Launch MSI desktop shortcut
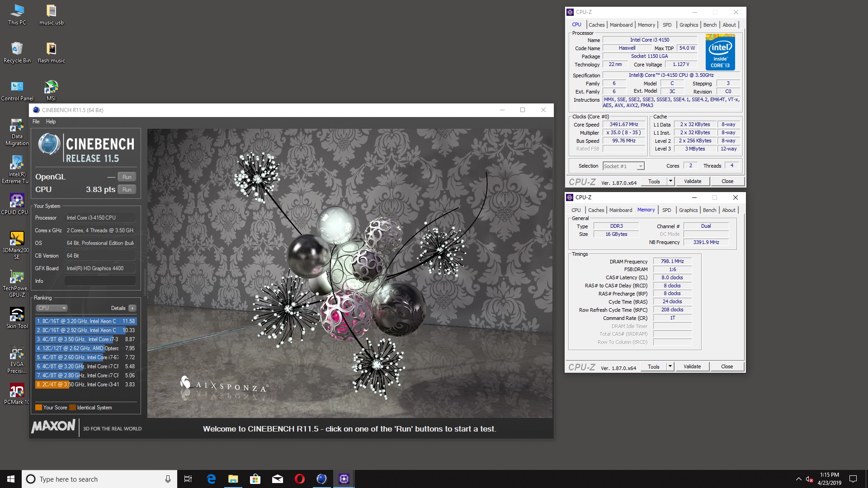Screen dimensions: 868x488 (51, 90)
